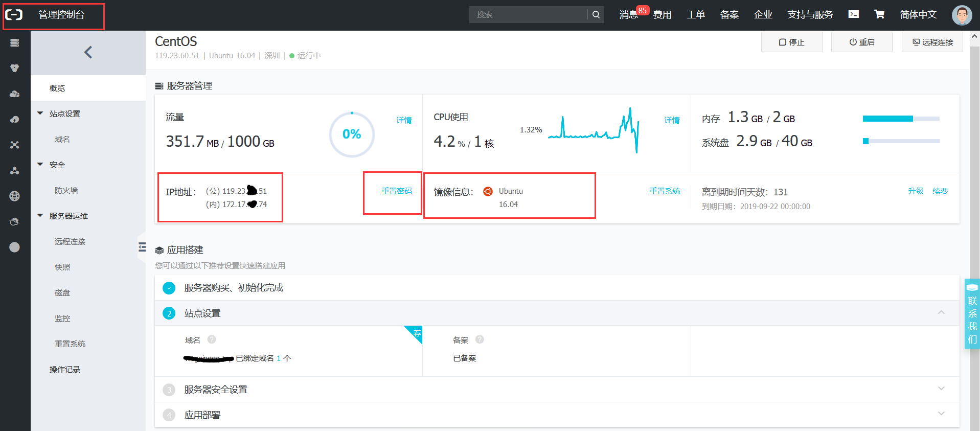This screenshot has height=431, width=980.
Task: Click the CPU usage line chart
Action: click(x=594, y=130)
